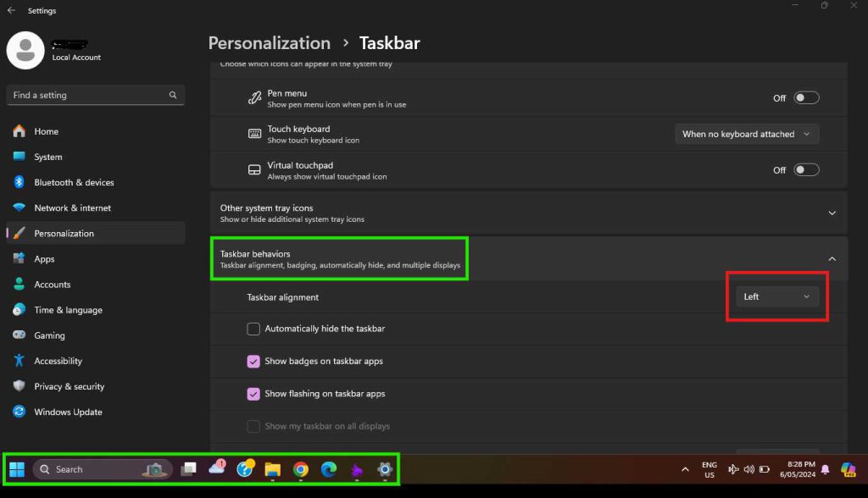The width and height of the screenshot is (868, 498).
Task: Open the Settings gear icon on the taskbar
Action: coord(384,468)
